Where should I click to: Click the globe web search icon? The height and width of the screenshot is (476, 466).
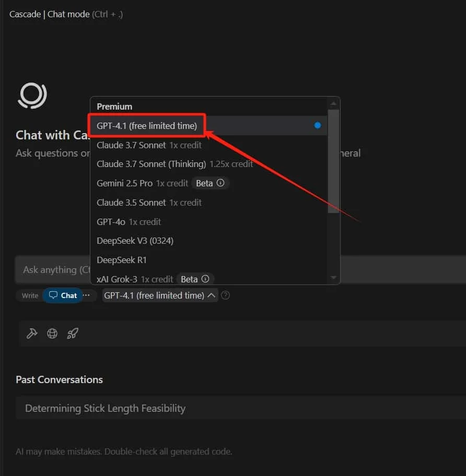(52, 334)
